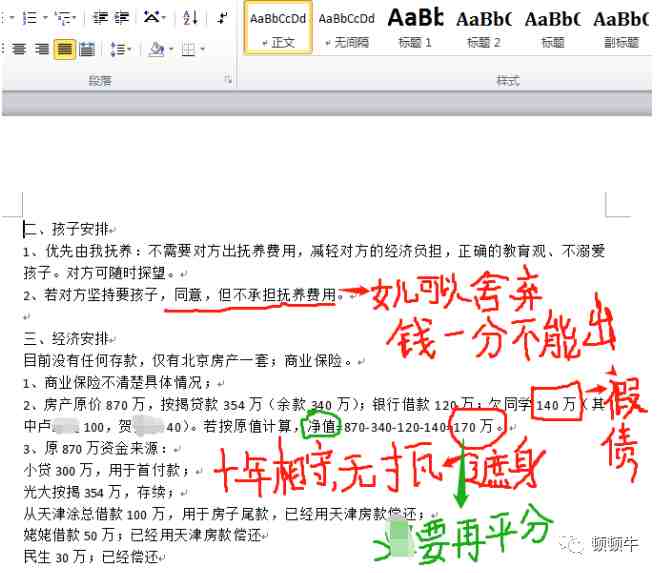
Task: Toggle the highlighted justify alignment button
Action: coord(64,49)
